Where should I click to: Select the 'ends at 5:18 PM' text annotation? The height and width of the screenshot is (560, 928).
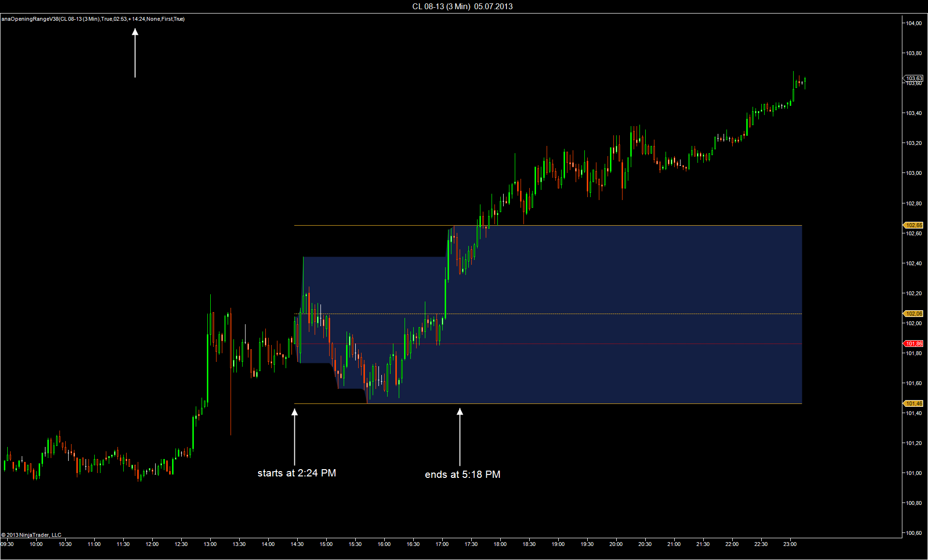click(x=462, y=474)
